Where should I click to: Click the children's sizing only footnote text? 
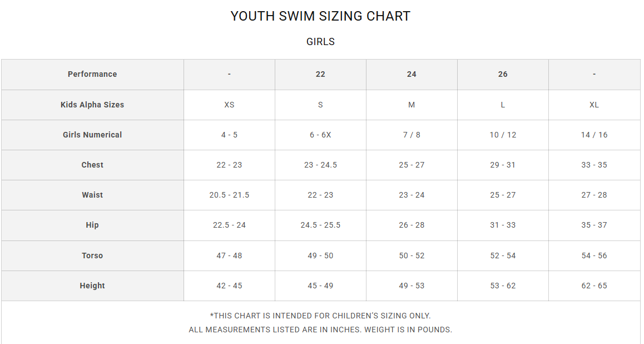(320, 316)
